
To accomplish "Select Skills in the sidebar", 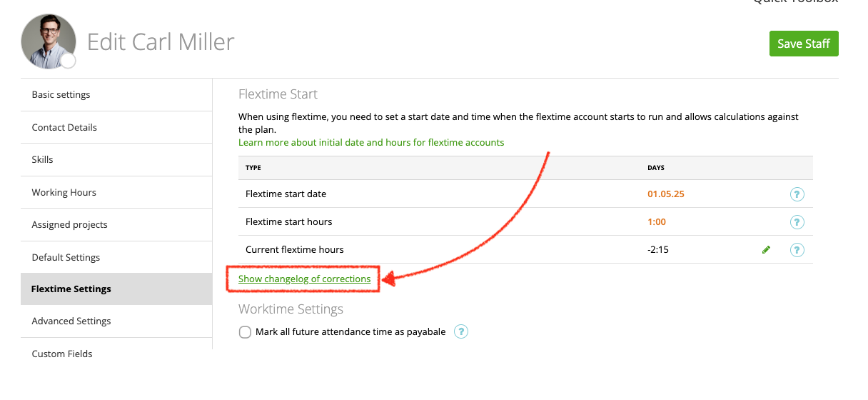I will 42,160.
